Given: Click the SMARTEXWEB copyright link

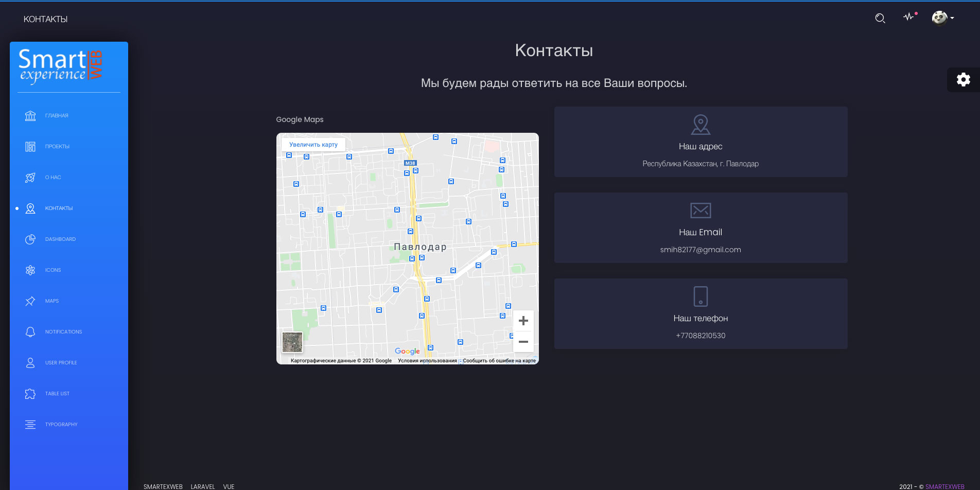Looking at the screenshot, I should tap(944, 486).
